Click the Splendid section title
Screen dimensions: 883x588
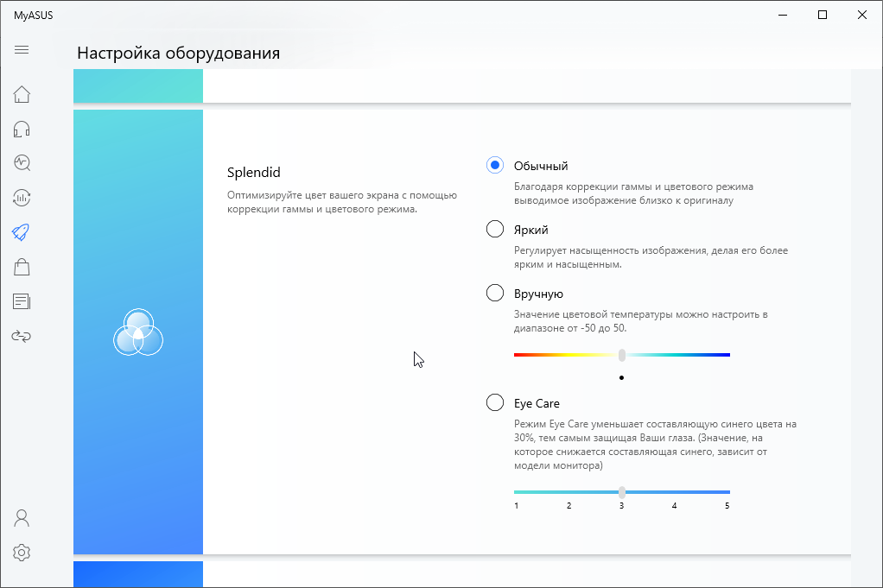click(x=253, y=172)
